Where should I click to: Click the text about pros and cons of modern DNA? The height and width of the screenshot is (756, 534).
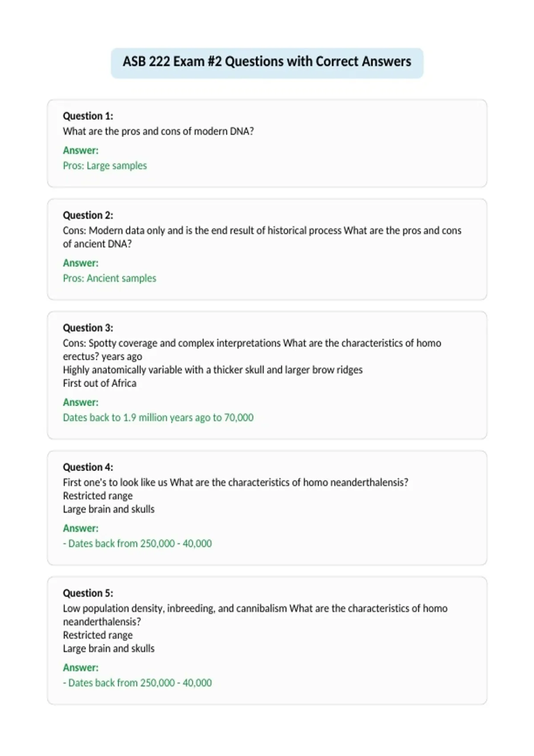click(x=158, y=131)
